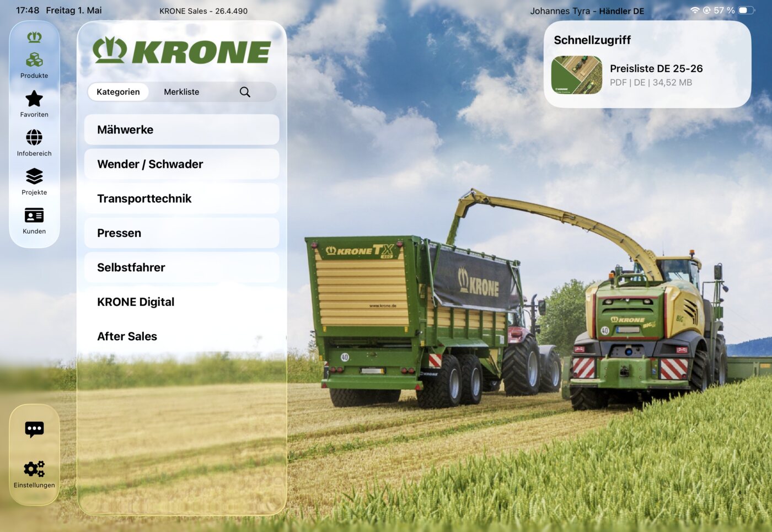The image size is (772, 532).
Task: Click the orientation lock status icon
Action: click(x=706, y=10)
